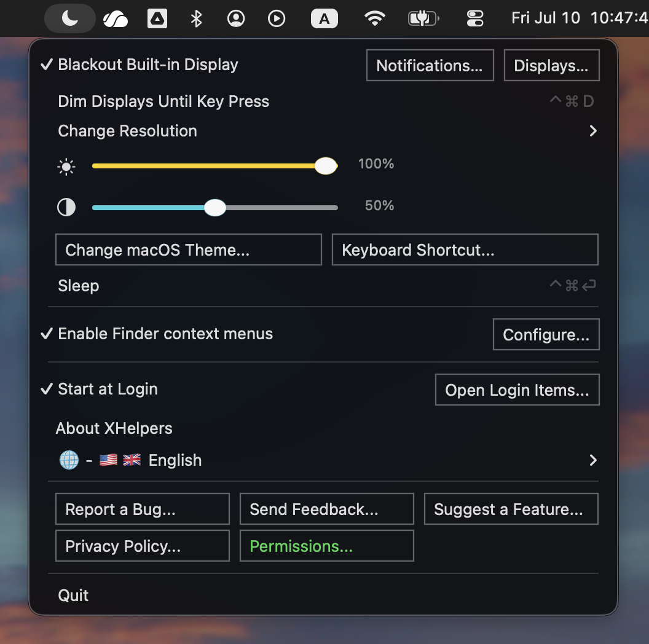
Task: Click the US flag icon
Action: coord(108,460)
